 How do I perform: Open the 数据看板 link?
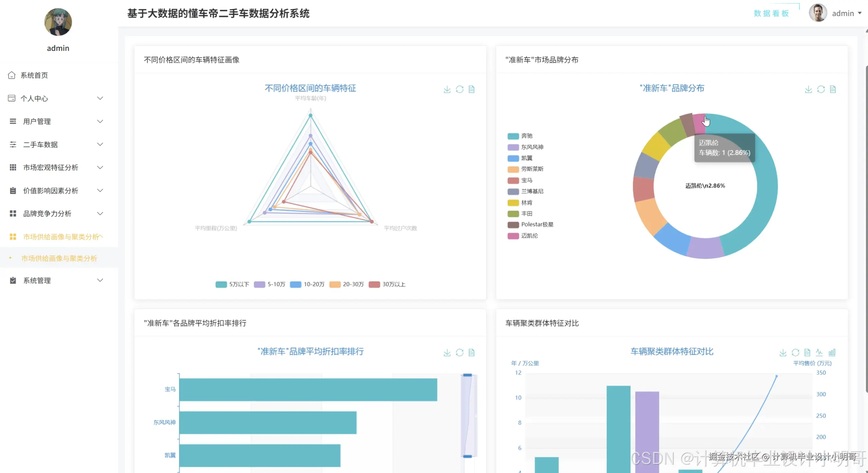771,13
